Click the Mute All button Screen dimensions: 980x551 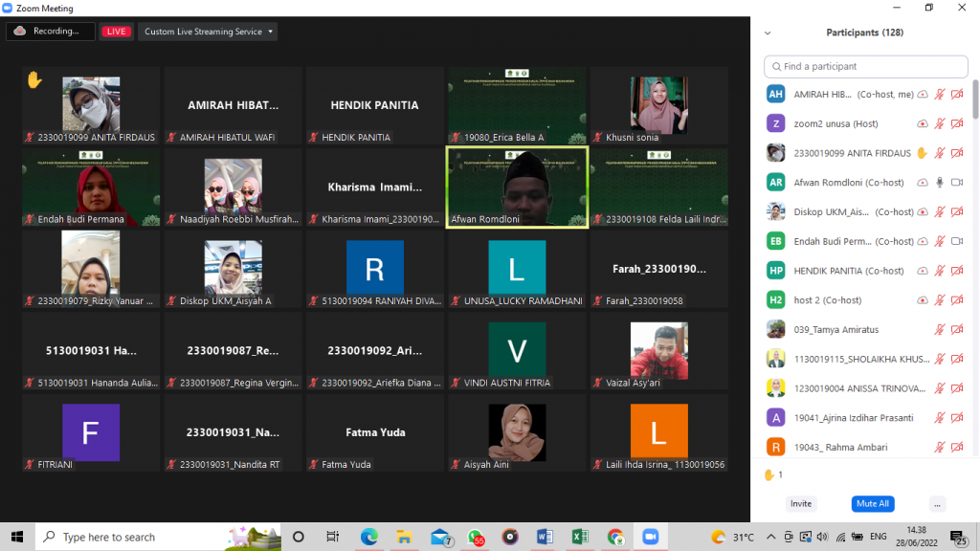point(873,503)
